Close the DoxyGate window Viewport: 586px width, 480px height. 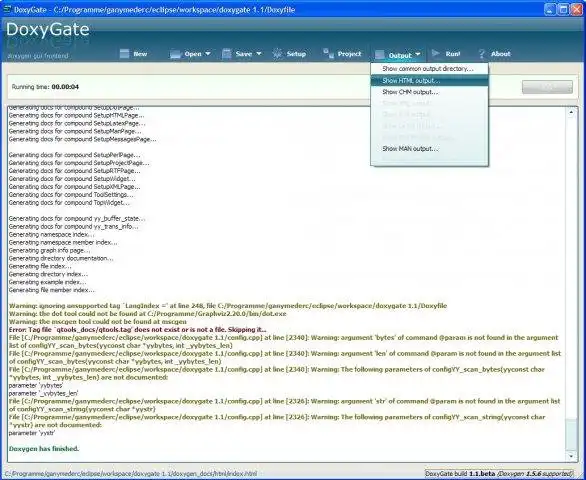577,9
